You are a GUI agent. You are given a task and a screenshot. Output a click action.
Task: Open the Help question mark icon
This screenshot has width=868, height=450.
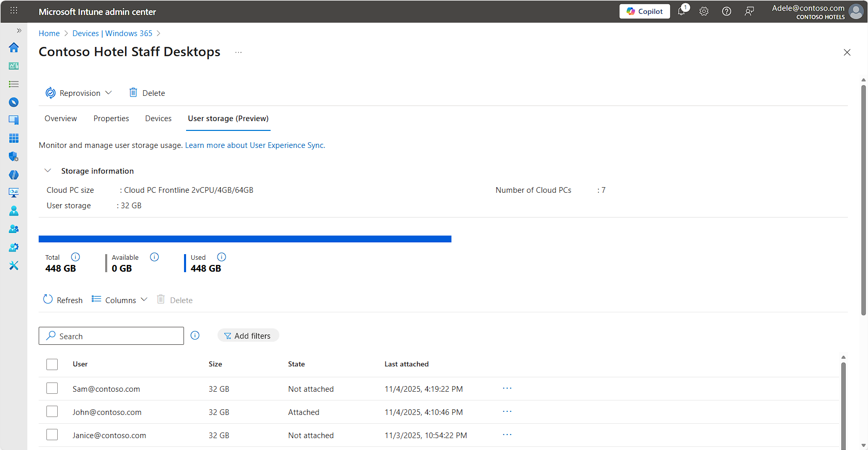(x=727, y=11)
